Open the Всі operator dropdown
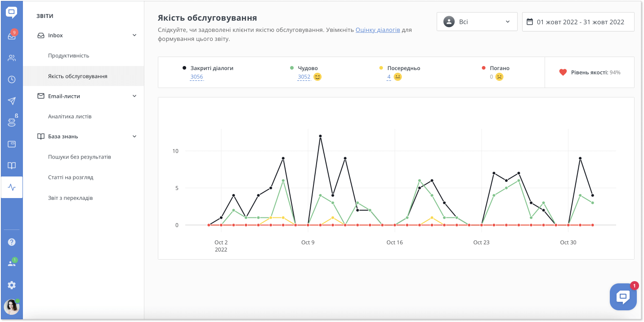Screen dimensions: 644x322 click(x=477, y=22)
